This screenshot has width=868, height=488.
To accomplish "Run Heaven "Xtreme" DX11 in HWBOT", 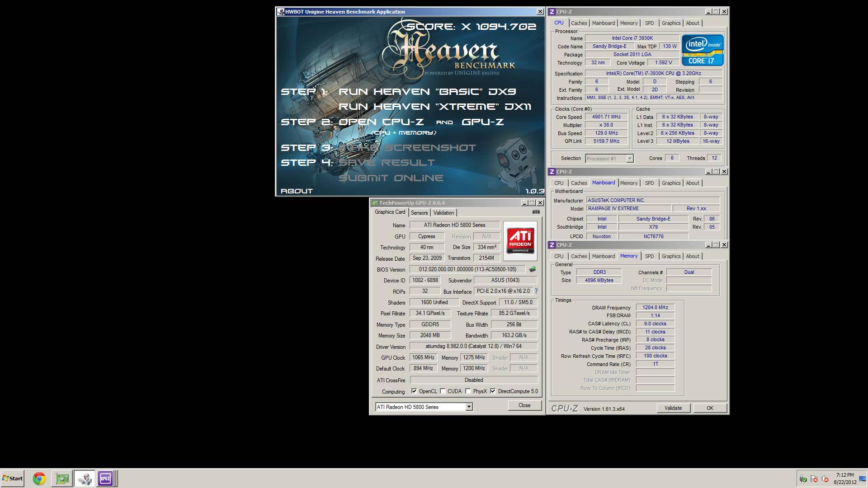I will (x=435, y=107).
